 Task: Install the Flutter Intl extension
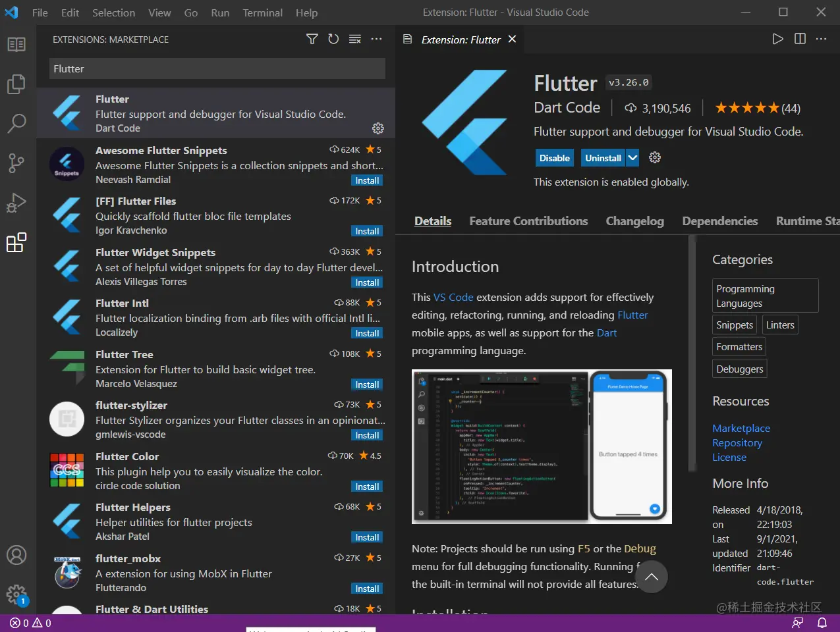pyautogui.click(x=367, y=333)
